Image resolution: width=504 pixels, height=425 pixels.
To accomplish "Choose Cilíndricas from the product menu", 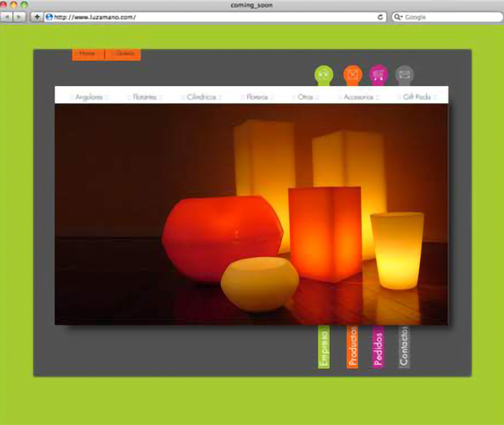I will (201, 97).
